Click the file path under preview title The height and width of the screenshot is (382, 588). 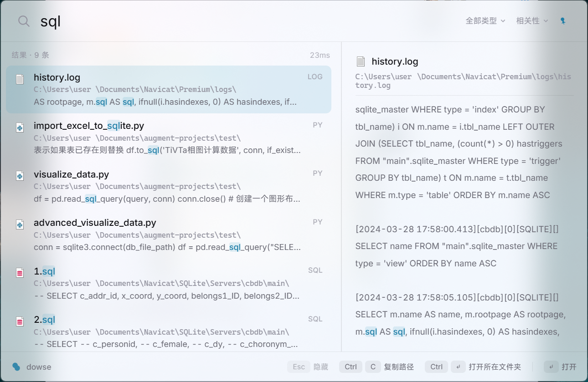[x=463, y=81]
